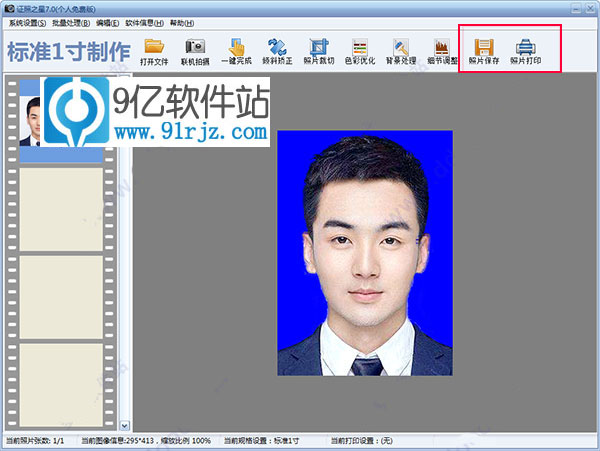This screenshot has height=451, width=600.
Task: Click the ID photo in the preview area
Action: (364, 252)
